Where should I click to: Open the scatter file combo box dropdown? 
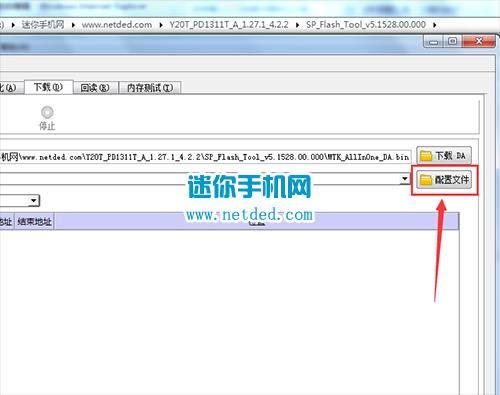404,179
